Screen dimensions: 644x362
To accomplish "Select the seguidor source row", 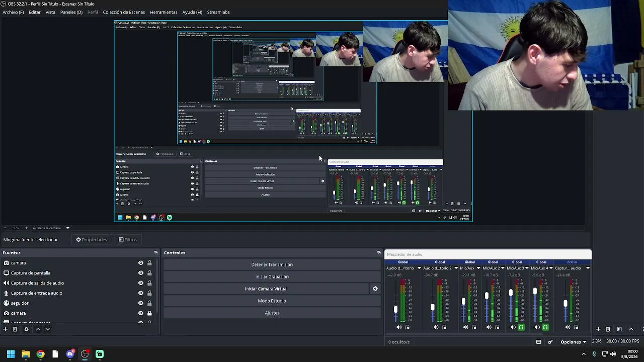I will [x=78, y=303].
